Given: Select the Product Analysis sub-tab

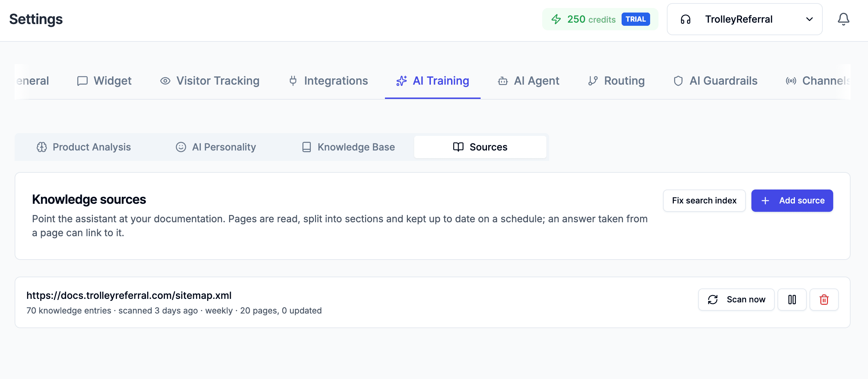Looking at the screenshot, I should click(84, 147).
